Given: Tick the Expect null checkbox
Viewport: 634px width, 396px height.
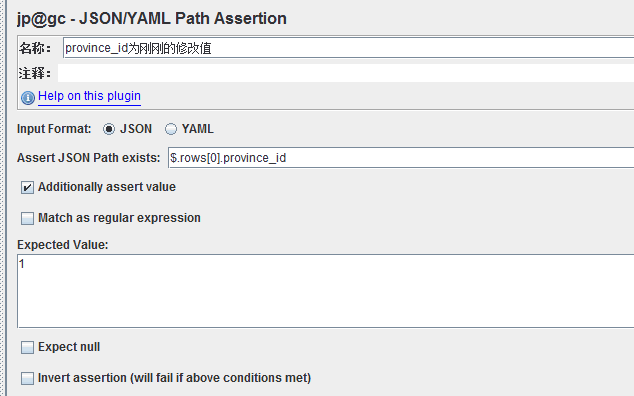Looking at the screenshot, I should click(27, 347).
